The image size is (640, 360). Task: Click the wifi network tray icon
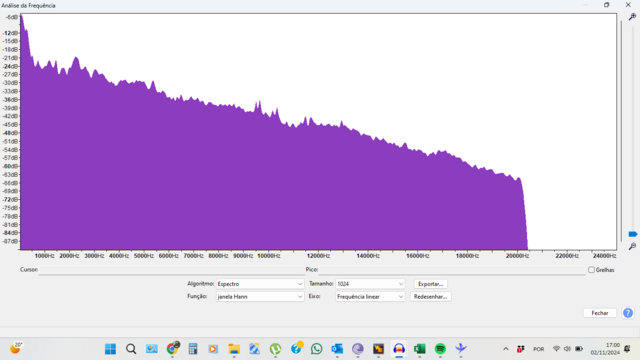click(x=556, y=349)
